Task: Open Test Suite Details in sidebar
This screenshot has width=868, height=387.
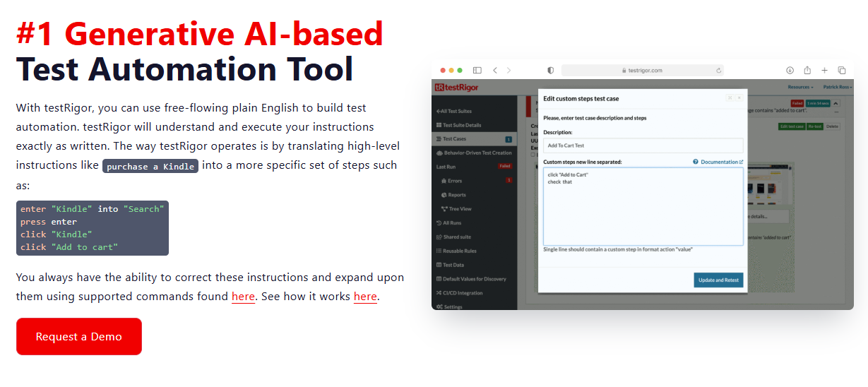Action: point(462,125)
